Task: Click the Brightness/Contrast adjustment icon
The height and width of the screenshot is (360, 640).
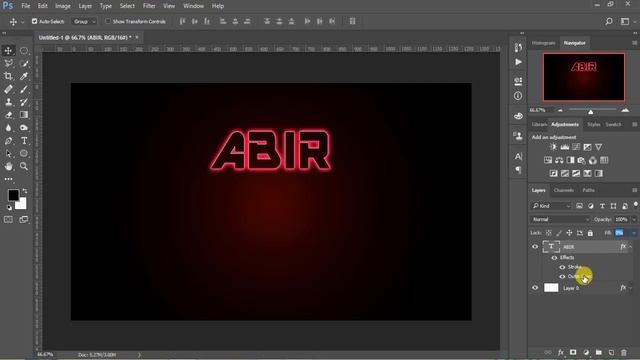Action: 553,147
